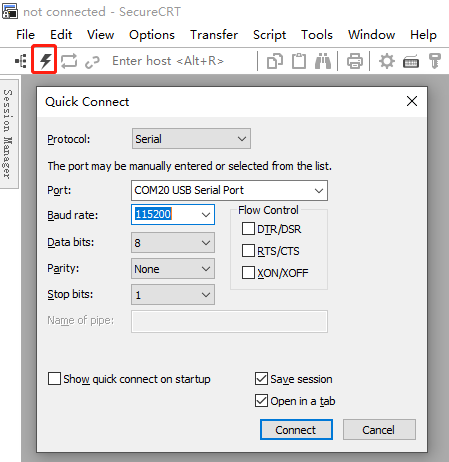449x462 pixels.
Task: Click the Paste clipboard toolbar icon
Action: (299, 61)
